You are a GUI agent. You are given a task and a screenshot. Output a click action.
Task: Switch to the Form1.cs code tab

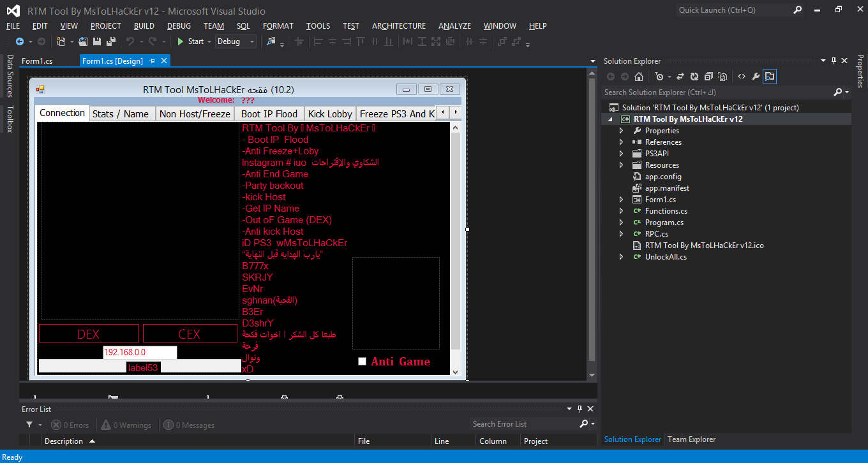pyautogui.click(x=37, y=61)
